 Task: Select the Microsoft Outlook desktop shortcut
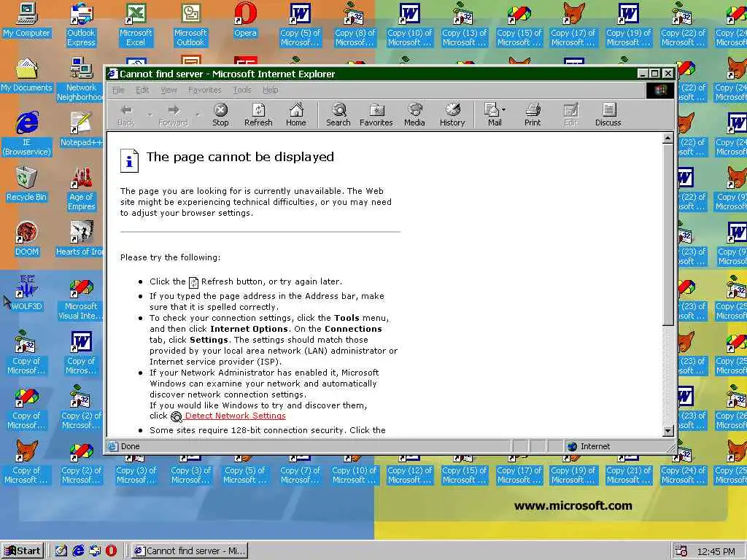coord(190,24)
